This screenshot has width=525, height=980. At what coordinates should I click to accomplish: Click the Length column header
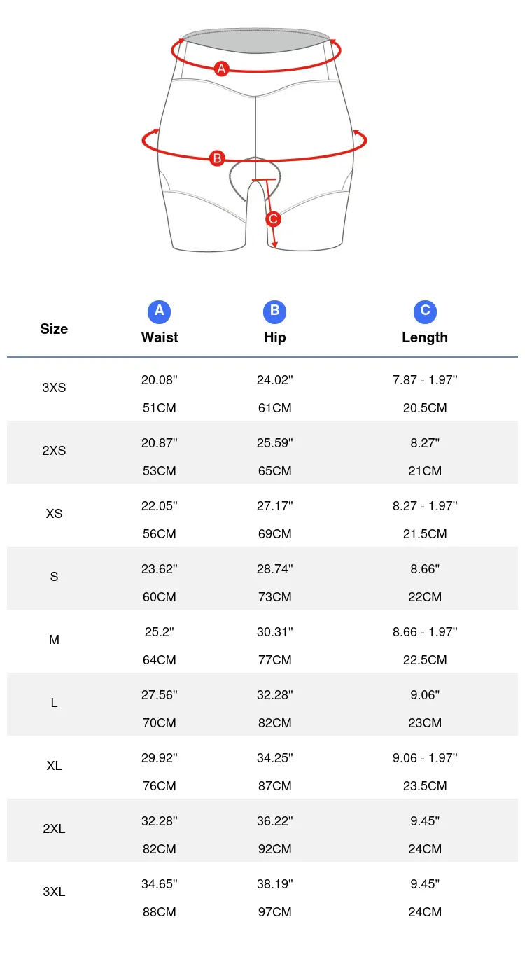pyautogui.click(x=425, y=337)
